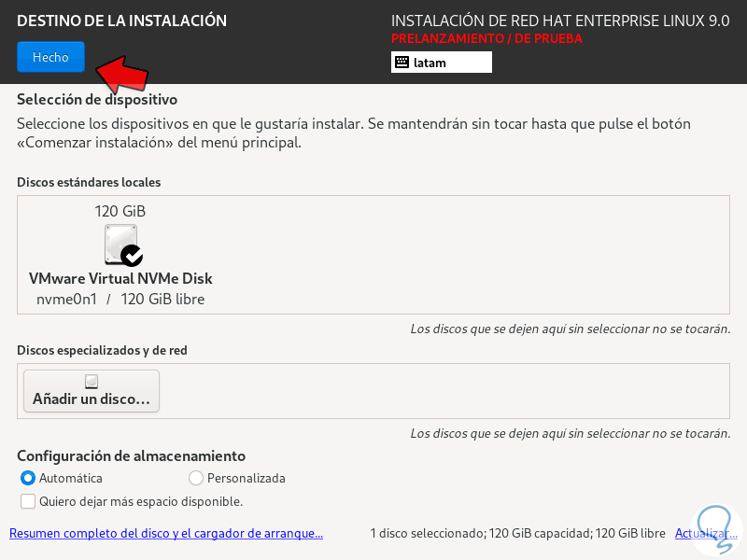Click the Añadir un disco… button
The height and width of the screenshot is (560, 747).
tap(92, 391)
